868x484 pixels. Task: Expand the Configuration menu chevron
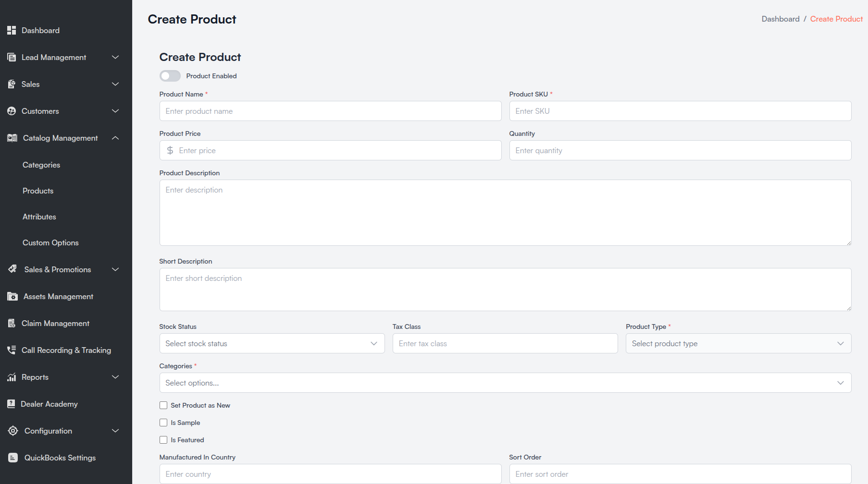click(x=115, y=431)
